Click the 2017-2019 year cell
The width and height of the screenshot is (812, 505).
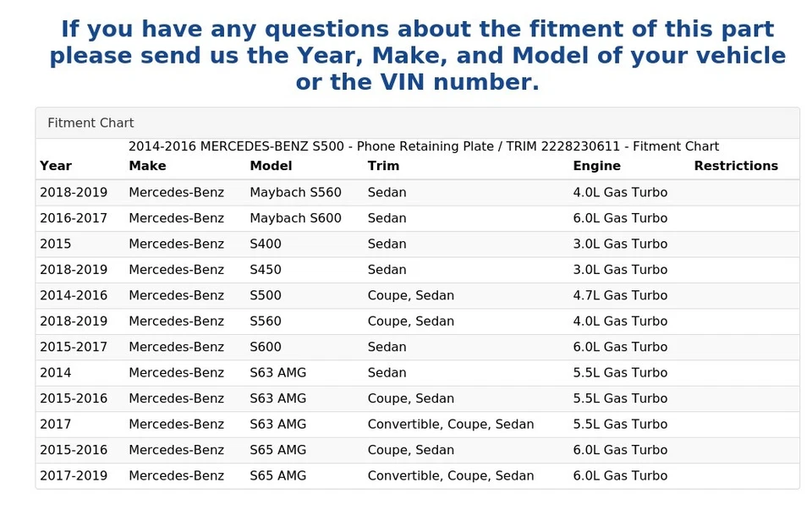(74, 475)
